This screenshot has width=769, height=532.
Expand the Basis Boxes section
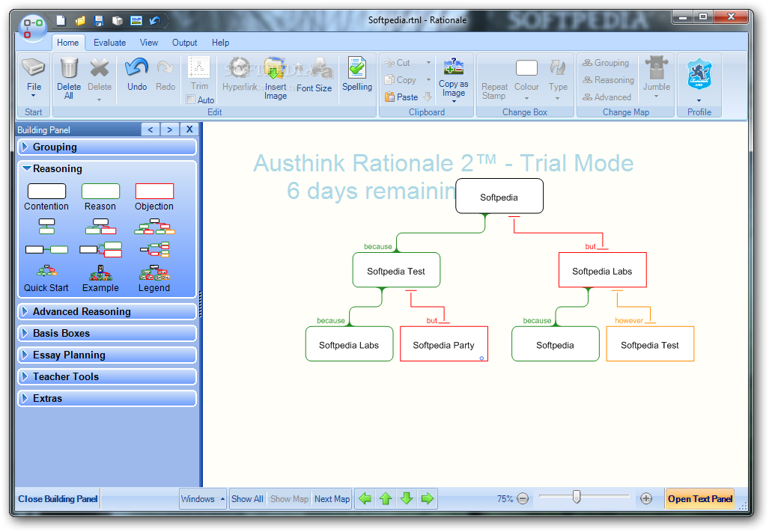[107, 333]
